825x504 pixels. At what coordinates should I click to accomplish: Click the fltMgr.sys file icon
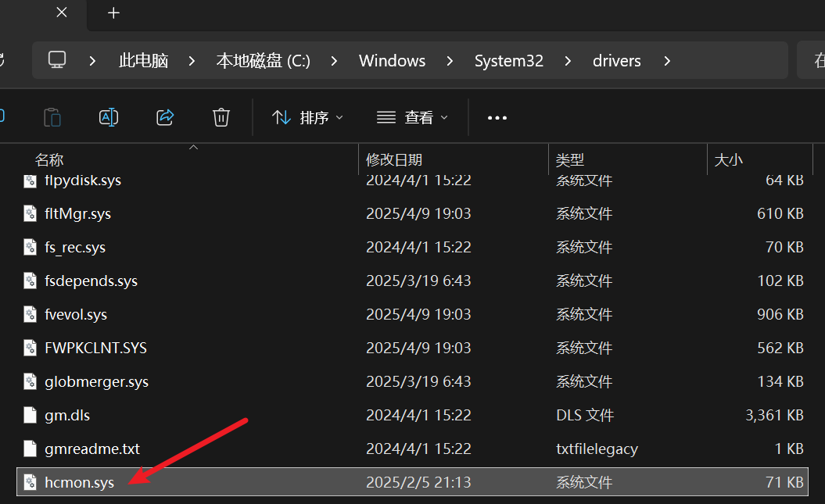click(x=30, y=213)
